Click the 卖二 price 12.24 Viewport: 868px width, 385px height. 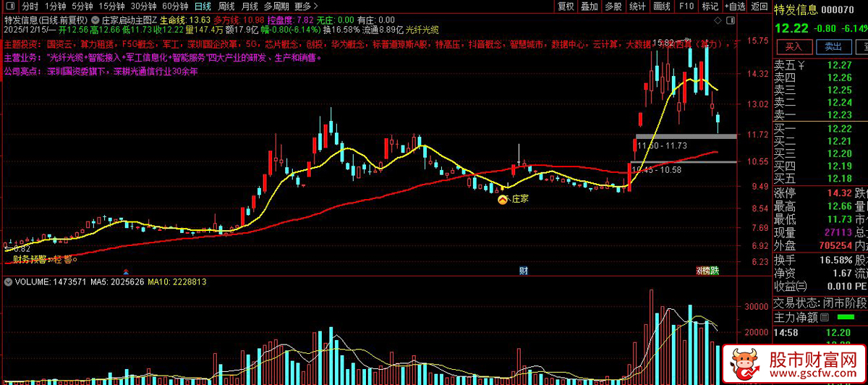tap(840, 102)
